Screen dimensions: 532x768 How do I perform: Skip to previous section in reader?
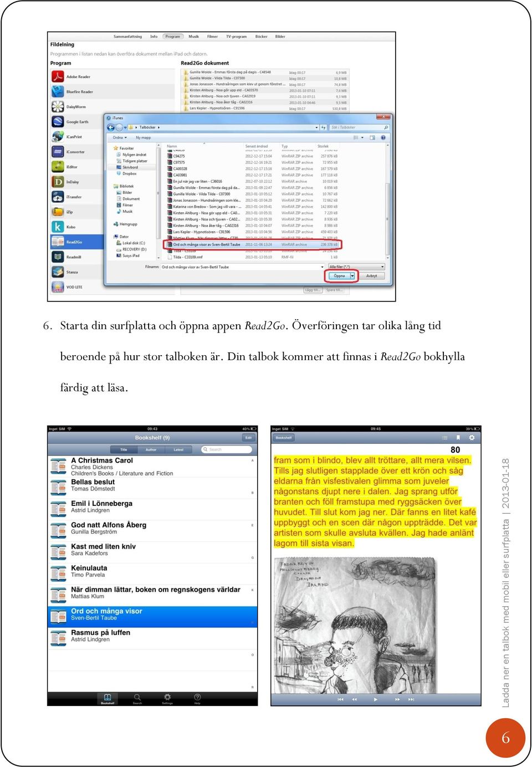click(340, 699)
